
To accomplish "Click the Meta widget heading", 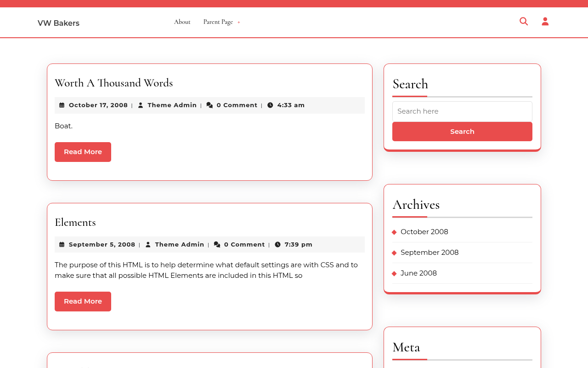I will 406,347.
